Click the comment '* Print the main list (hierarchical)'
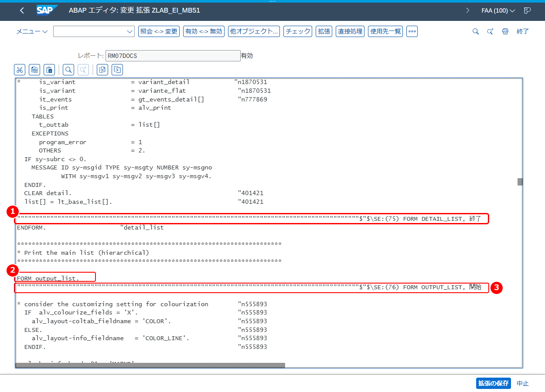The image size is (545, 392). [x=83, y=253]
